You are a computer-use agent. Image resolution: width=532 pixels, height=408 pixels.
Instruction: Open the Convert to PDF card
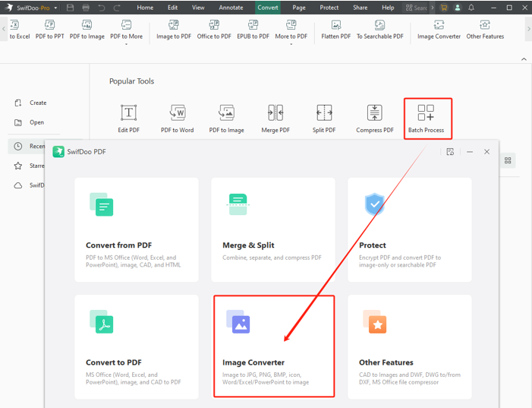click(x=137, y=347)
